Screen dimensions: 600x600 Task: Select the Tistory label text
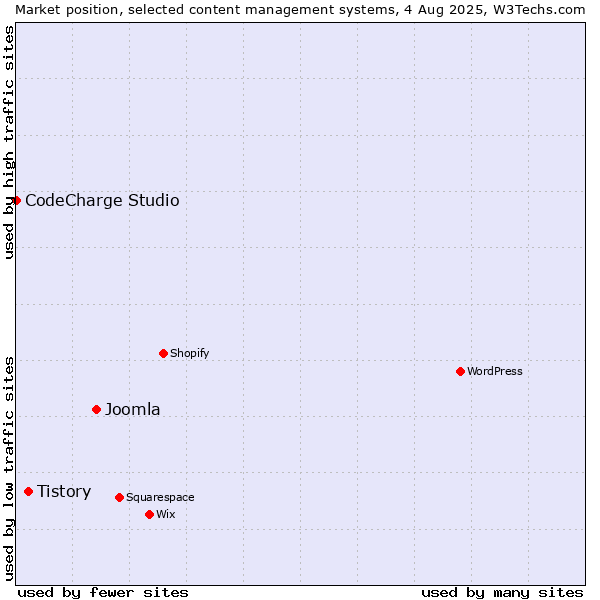(x=64, y=492)
